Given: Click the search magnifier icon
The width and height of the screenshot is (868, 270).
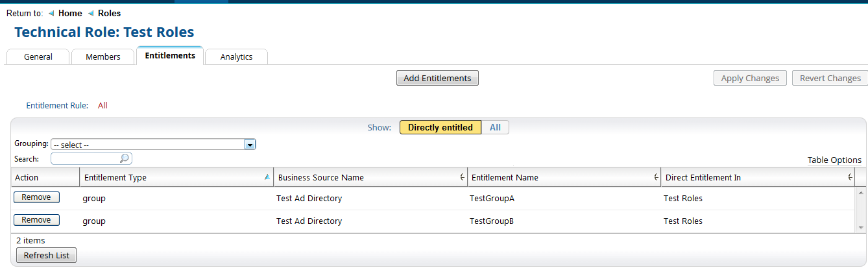Looking at the screenshot, I should pos(125,158).
